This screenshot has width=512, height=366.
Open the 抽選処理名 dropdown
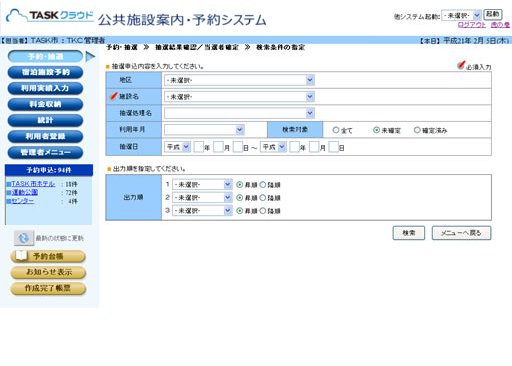pos(239,113)
